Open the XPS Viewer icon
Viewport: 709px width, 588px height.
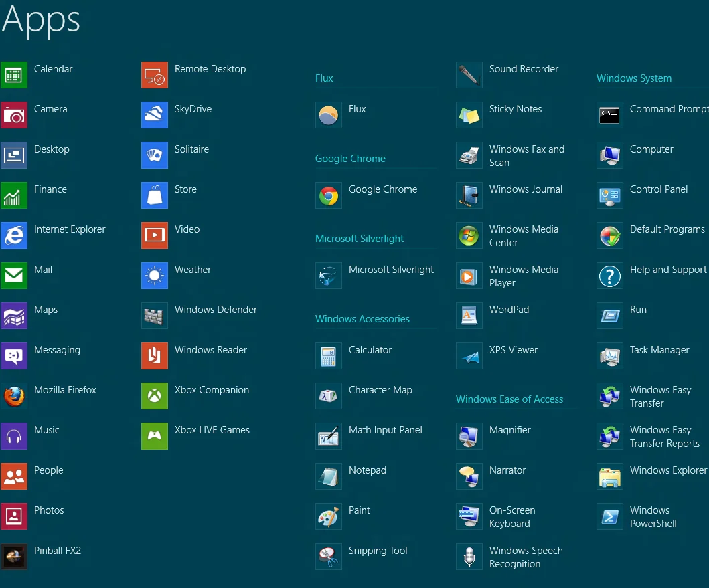[x=469, y=356]
